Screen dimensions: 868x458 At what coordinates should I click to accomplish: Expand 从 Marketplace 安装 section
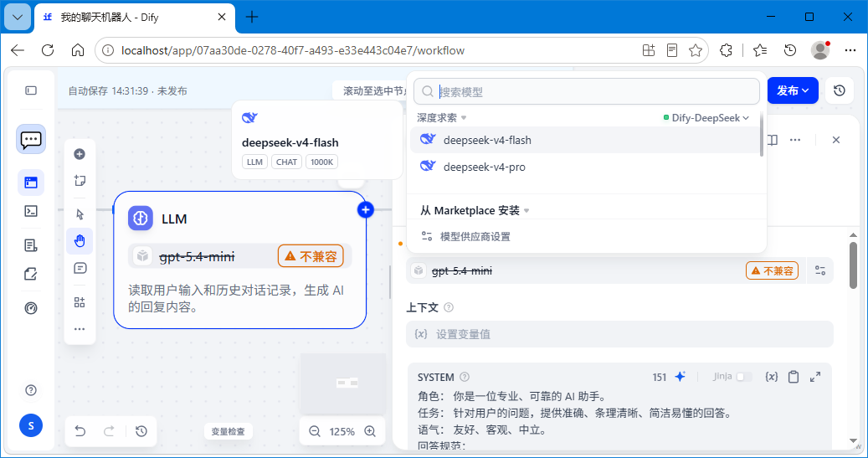tap(475, 210)
